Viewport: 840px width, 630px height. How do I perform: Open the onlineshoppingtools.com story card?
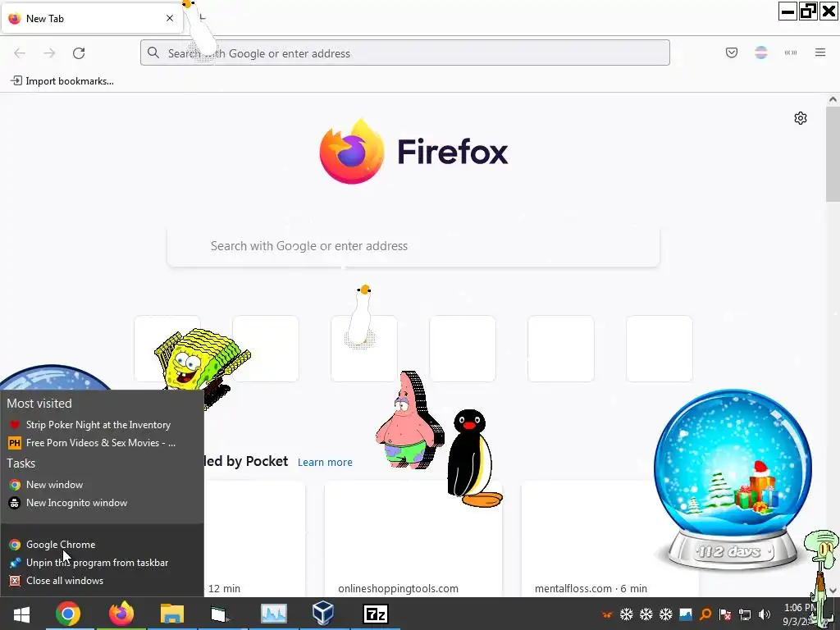pyautogui.click(x=413, y=539)
